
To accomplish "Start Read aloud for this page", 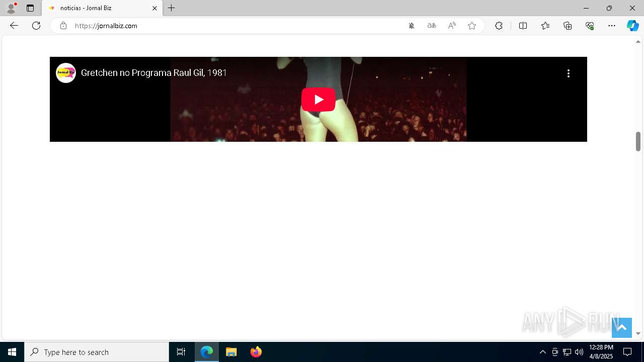I will pyautogui.click(x=452, y=26).
